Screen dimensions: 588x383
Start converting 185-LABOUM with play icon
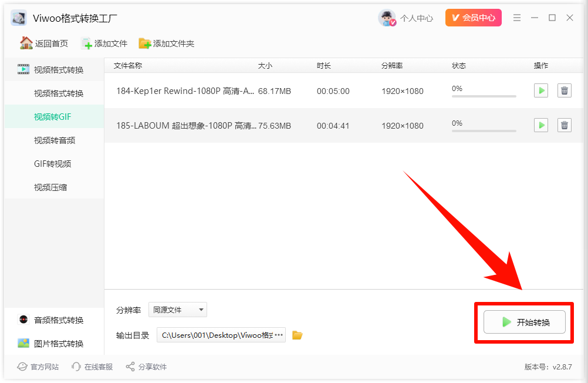(x=540, y=125)
